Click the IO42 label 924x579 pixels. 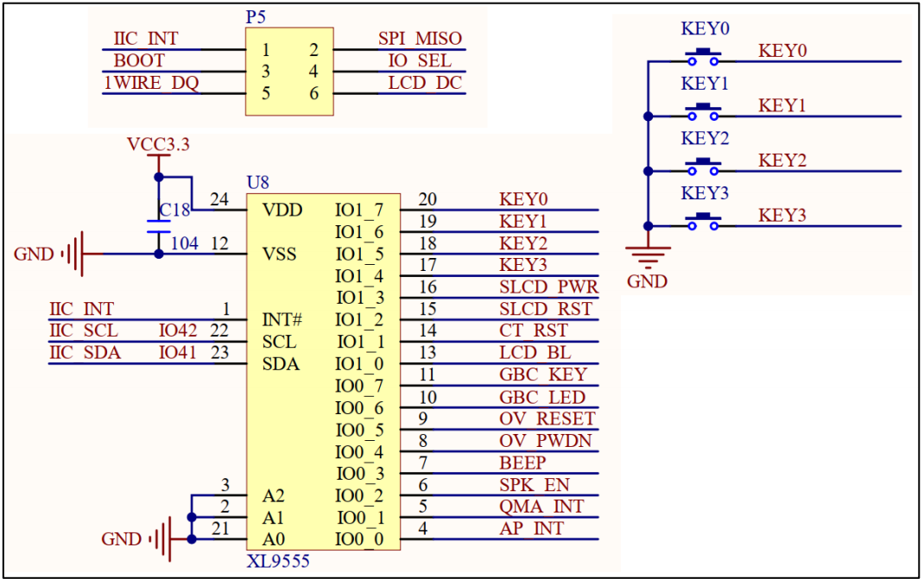point(177,330)
